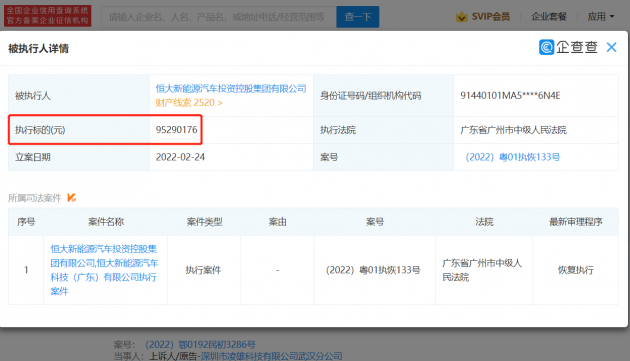
Task: Open background link 深圳市凌雄科技有限公司武汉分公司
Action: click(272, 356)
